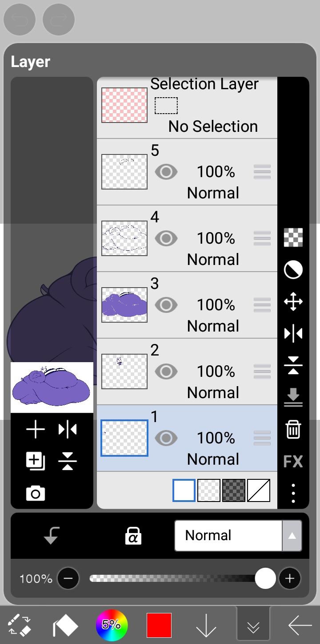Open the Normal blend mode dropdown
This screenshot has height=644, width=320.
point(238,536)
